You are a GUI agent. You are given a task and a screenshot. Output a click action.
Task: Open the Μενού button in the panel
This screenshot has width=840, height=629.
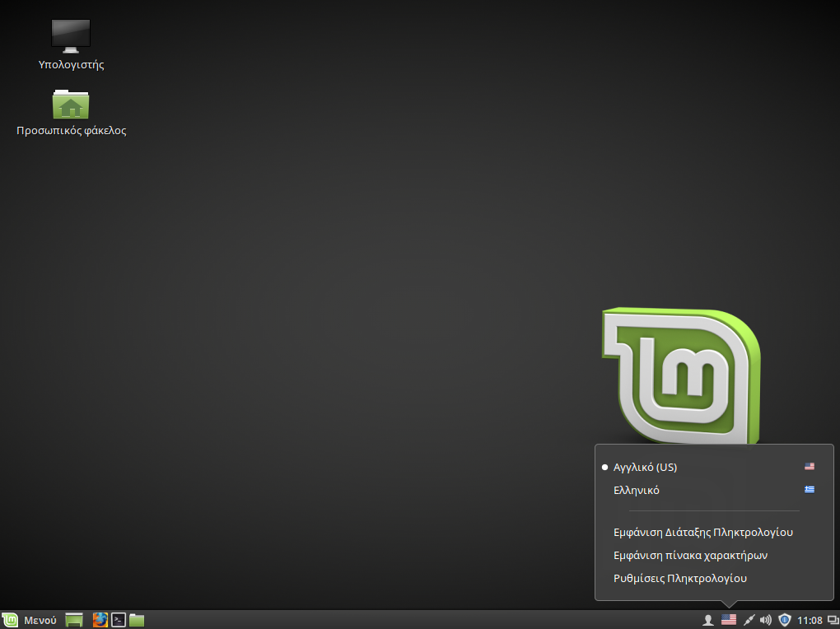pos(29,620)
